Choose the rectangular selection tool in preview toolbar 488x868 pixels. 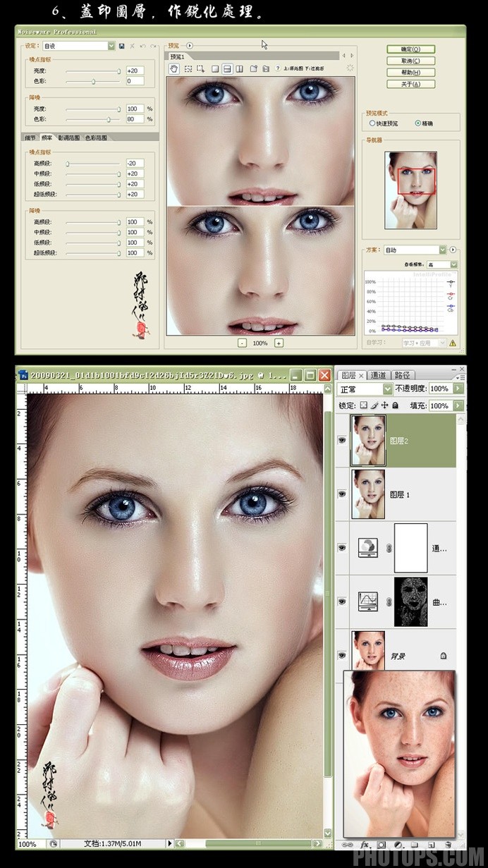188,69
